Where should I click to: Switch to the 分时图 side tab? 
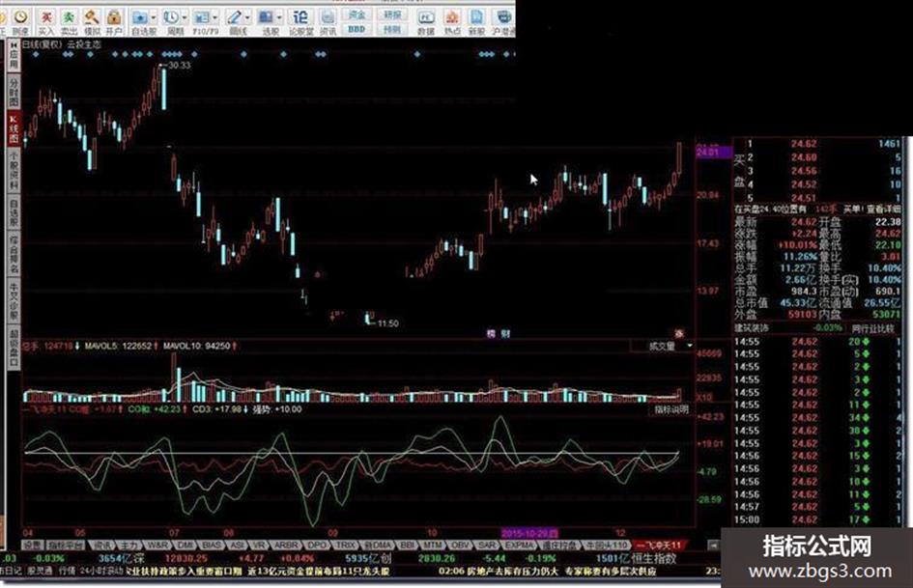pos(13,92)
